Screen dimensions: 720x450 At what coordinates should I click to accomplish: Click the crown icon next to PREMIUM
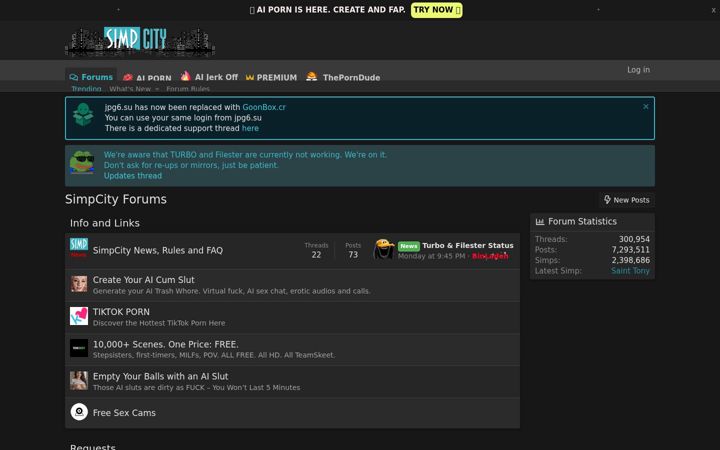(250, 78)
